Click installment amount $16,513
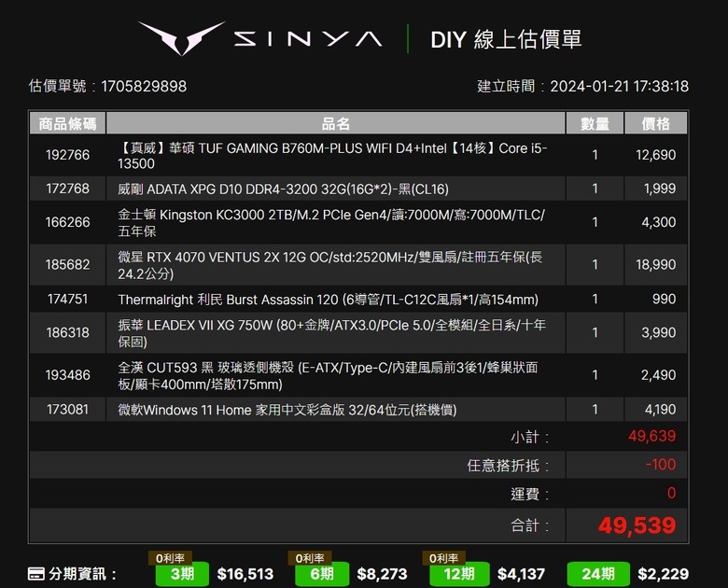 [x=245, y=574]
